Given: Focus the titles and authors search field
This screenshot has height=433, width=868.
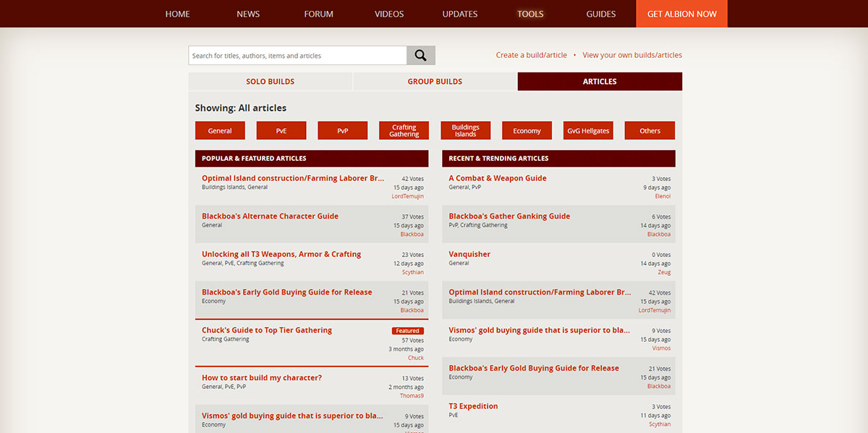Looking at the screenshot, I should point(297,56).
